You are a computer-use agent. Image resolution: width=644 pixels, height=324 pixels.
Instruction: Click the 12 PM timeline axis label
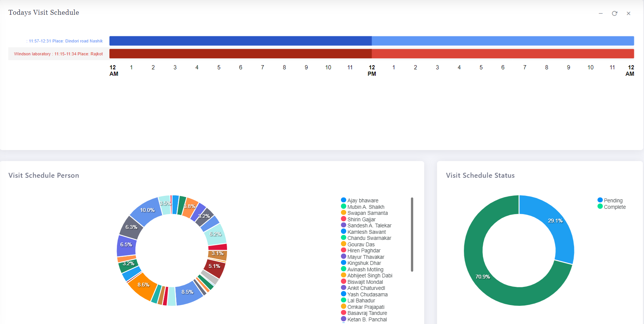(x=372, y=70)
